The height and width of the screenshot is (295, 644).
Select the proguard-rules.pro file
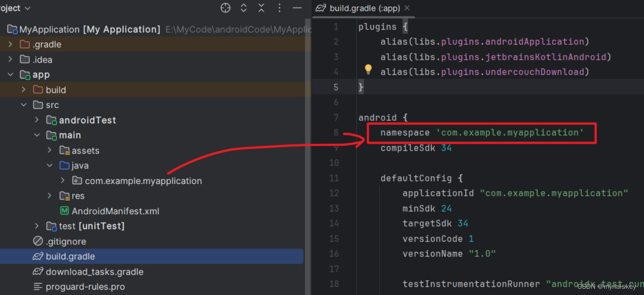pos(85,287)
